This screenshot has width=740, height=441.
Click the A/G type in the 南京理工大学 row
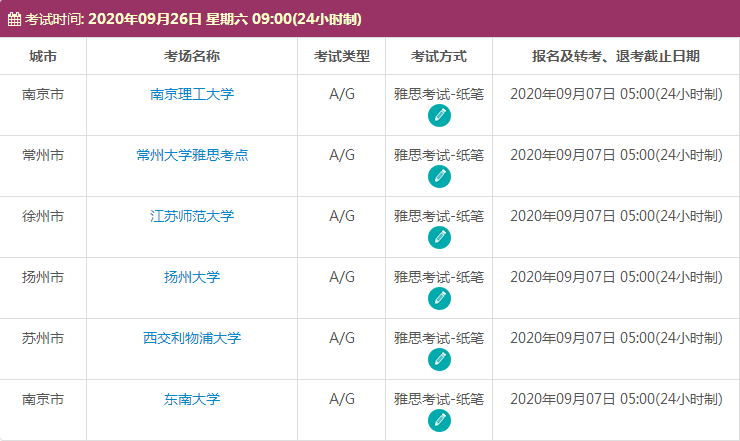pos(342,94)
